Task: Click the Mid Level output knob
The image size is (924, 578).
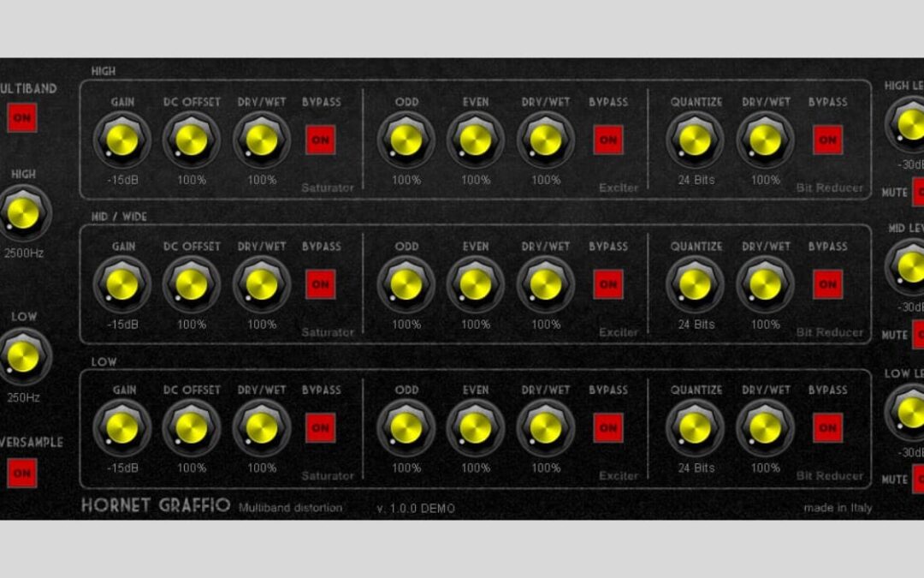Action: pos(906,267)
